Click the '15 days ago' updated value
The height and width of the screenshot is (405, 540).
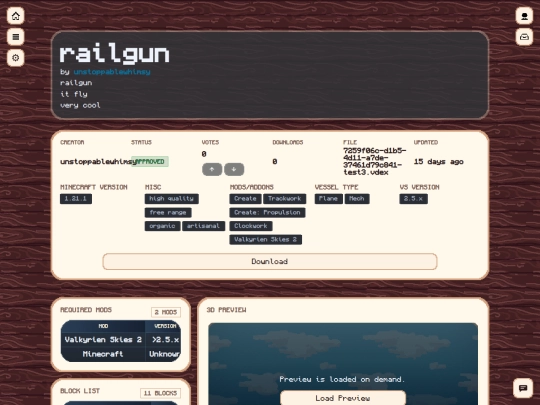(x=438, y=162)
